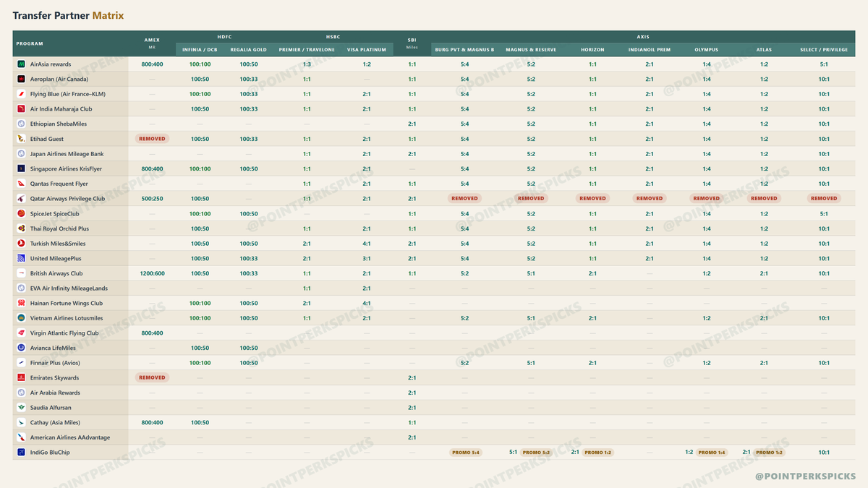Click the Hainan Fortune Wings Club logo
This screenshot has height=488, width=868.
(x=22, y=303)
